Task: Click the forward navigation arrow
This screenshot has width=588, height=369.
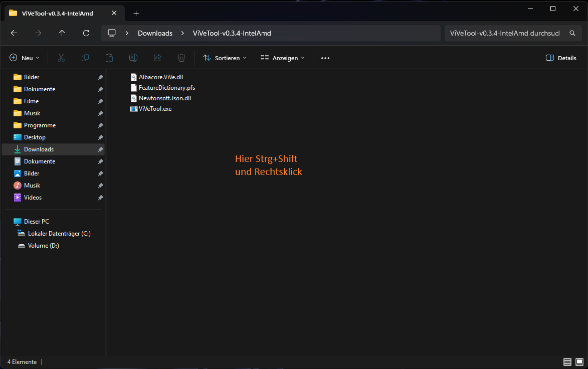Action: point(38,33)
